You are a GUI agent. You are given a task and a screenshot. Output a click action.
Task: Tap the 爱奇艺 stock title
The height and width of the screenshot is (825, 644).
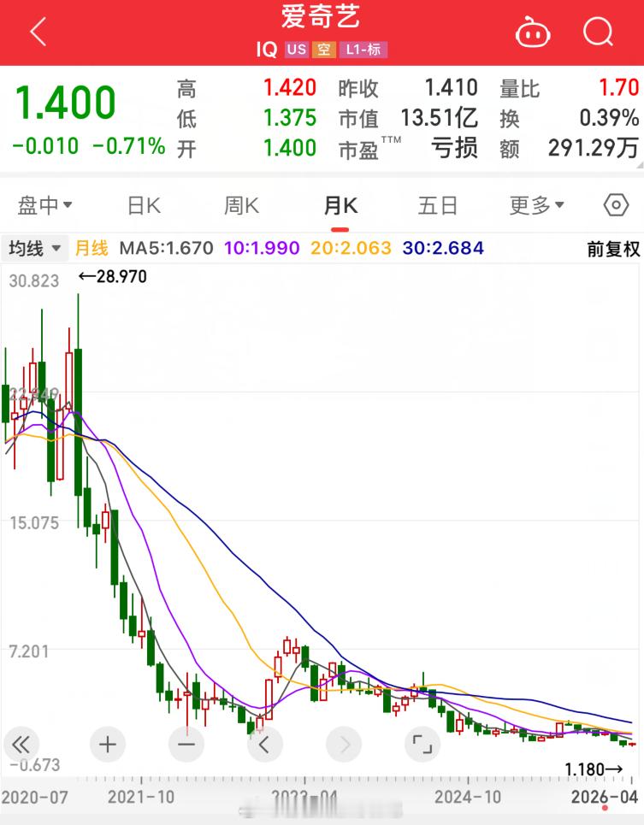321,17
